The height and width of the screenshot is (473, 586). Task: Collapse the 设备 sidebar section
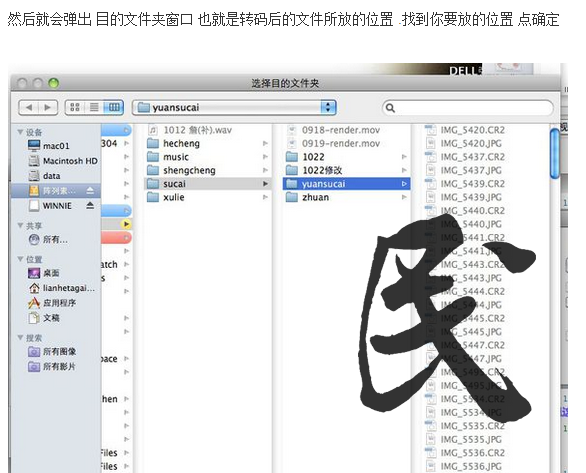20,132
